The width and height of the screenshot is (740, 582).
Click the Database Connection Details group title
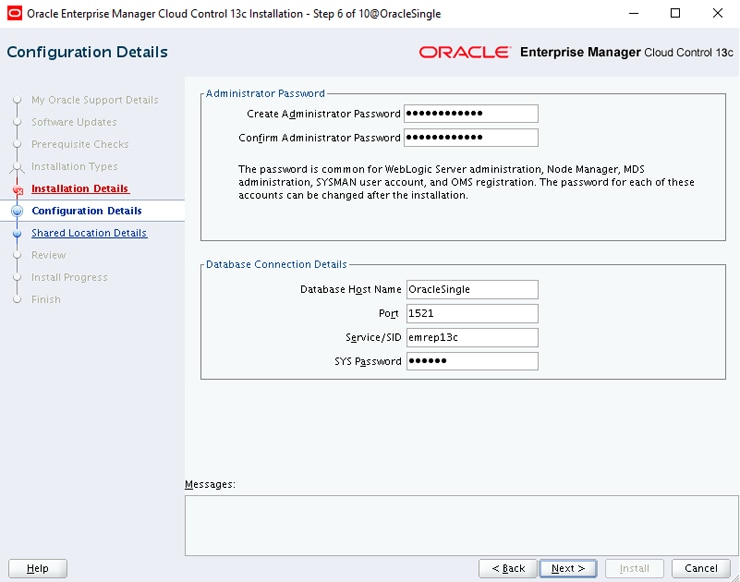pyautogui.click(x=277, y=264)
